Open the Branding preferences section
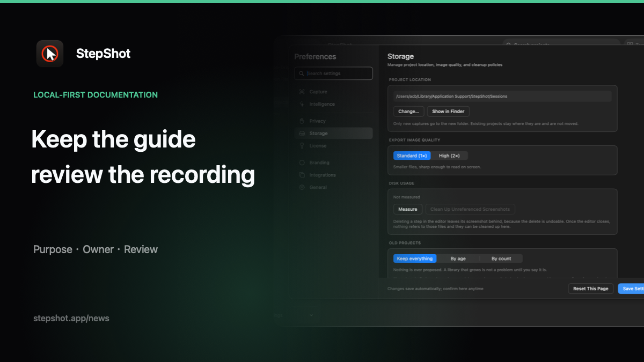Viewport: 644px width, 362px height. pyautogui.click(x=333, y=162)
